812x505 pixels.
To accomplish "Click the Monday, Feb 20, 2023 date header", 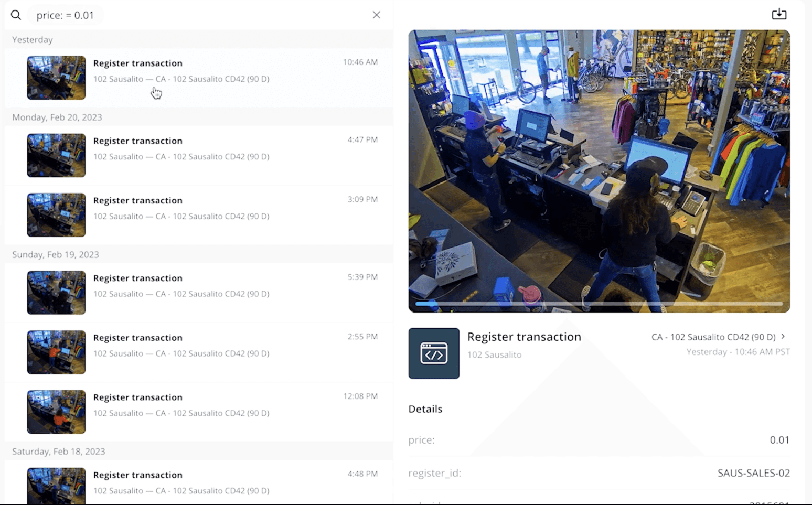I will point(57,117).
